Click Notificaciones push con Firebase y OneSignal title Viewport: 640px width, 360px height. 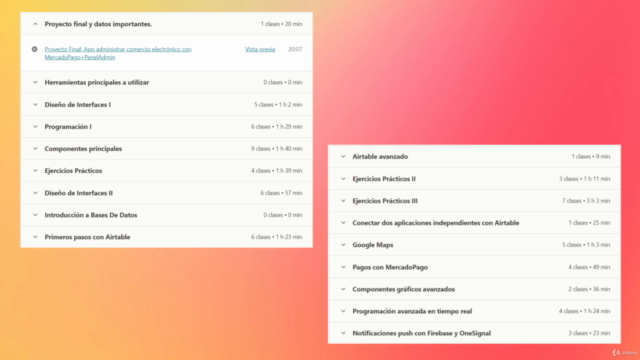422,333
